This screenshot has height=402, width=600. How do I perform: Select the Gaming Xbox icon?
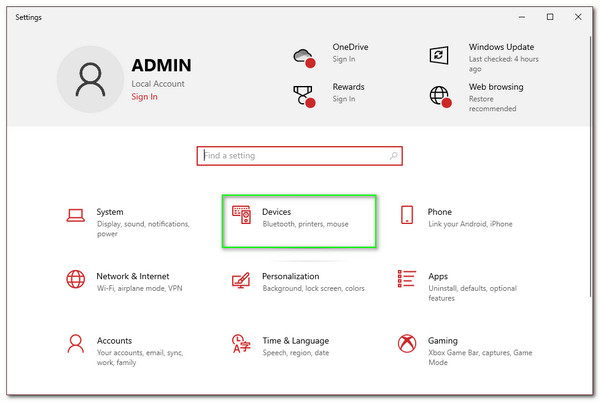(407, 344)
